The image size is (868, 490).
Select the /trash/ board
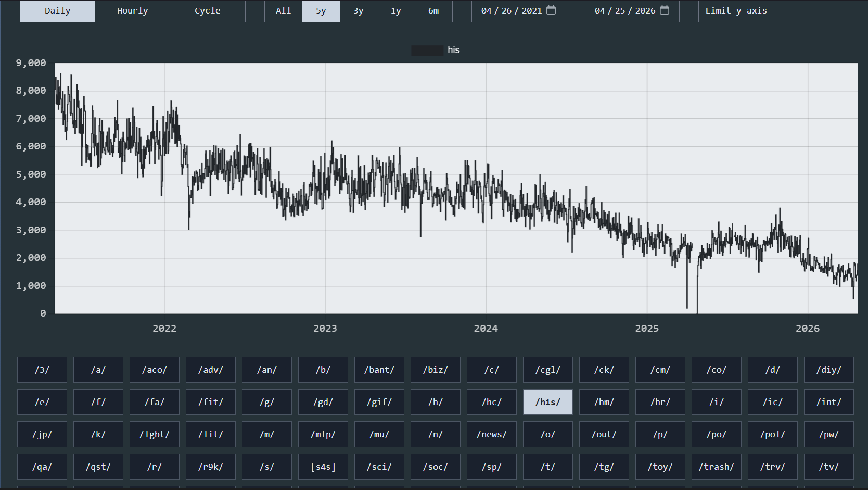[717, 467]
